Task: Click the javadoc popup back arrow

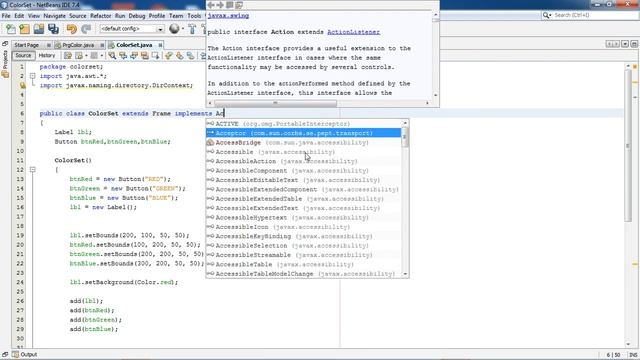Action: (x=211, y=5)
